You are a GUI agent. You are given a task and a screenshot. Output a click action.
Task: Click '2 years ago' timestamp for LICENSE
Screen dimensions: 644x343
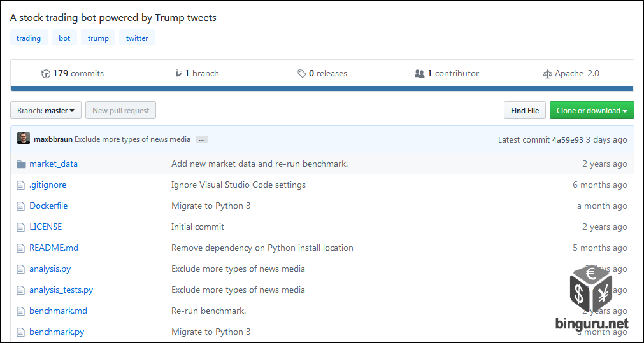coord(605,227)
